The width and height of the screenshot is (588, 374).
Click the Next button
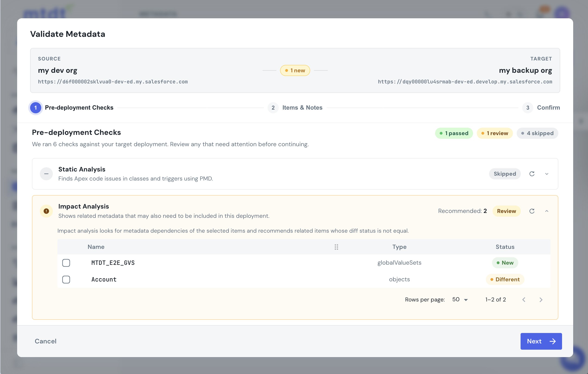pos(541,341)
